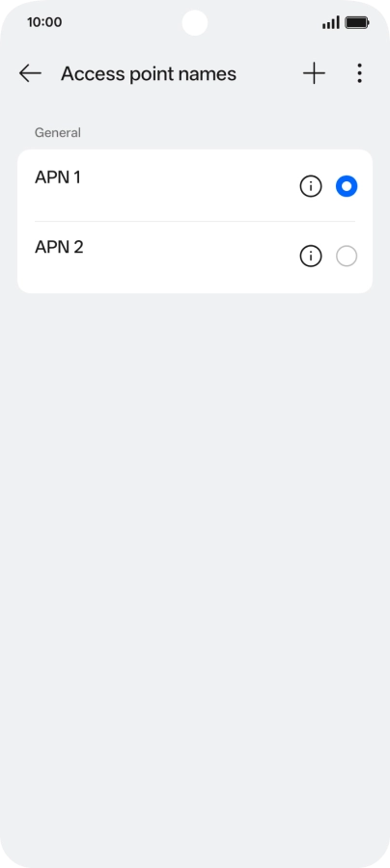Viewport: 390px width, 868px height.
Task: Tap the battery status icon
Action: click(x=357, y=23)
